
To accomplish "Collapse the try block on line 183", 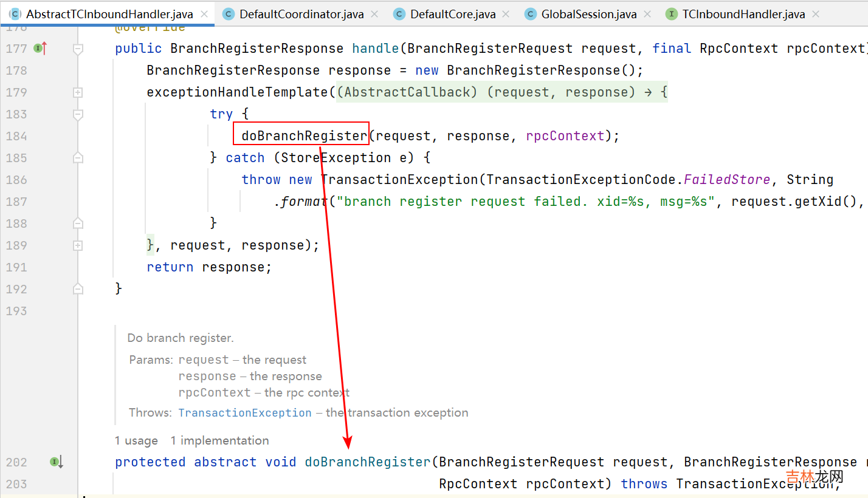I will click(x=78, y=114).
